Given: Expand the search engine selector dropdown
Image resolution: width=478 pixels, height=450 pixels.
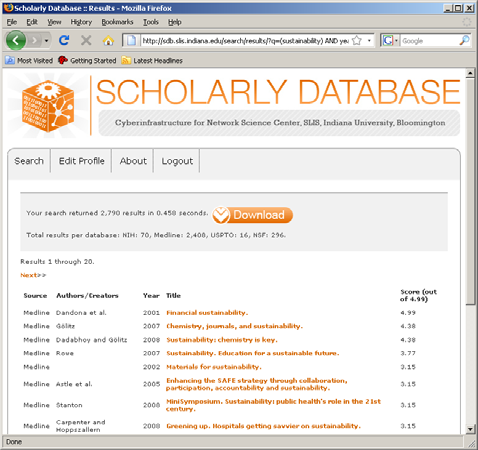Looking at the screenshot, I should click(396, 41).
